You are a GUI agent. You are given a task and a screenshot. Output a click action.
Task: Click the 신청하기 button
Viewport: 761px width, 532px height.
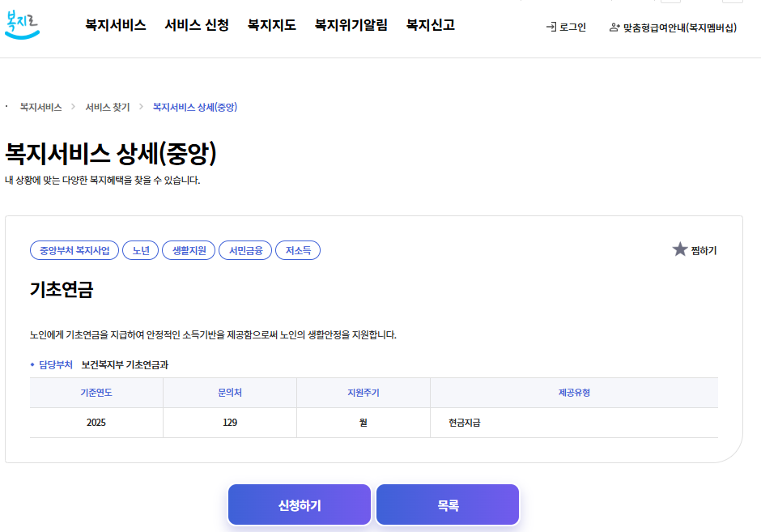[x=300, y=504]
